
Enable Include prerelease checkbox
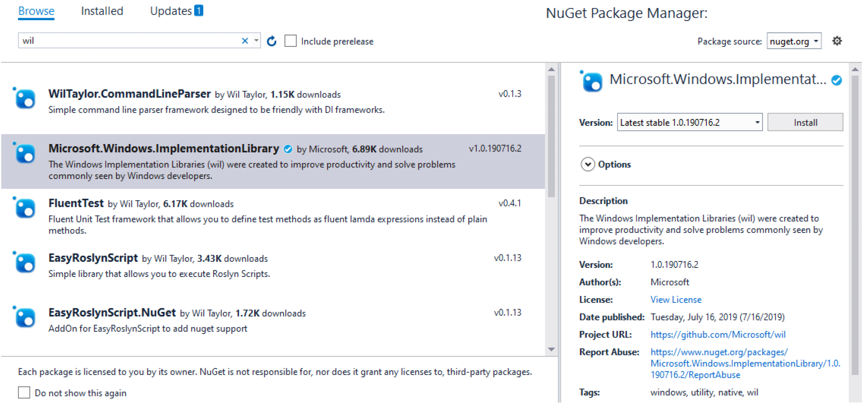click(x=290, y=41)
